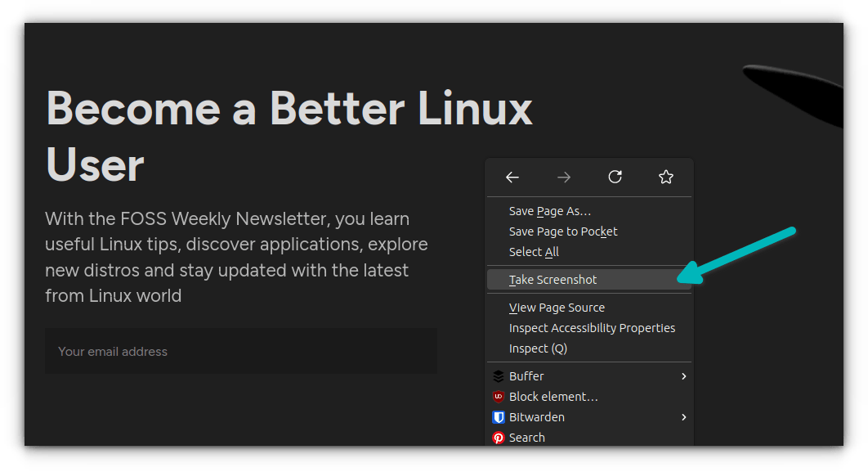The width and height of the screenshot is (868, 472).
Task: Select Take Screenshot option
Action: [x=589, y=280]
